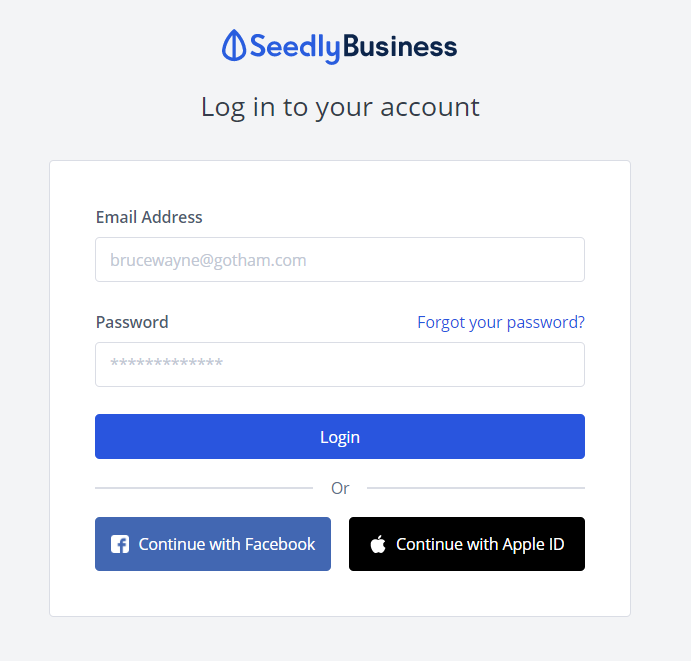Click the 'Log in to your account' heading
691x661 pixels.
[x=340, y=107]
